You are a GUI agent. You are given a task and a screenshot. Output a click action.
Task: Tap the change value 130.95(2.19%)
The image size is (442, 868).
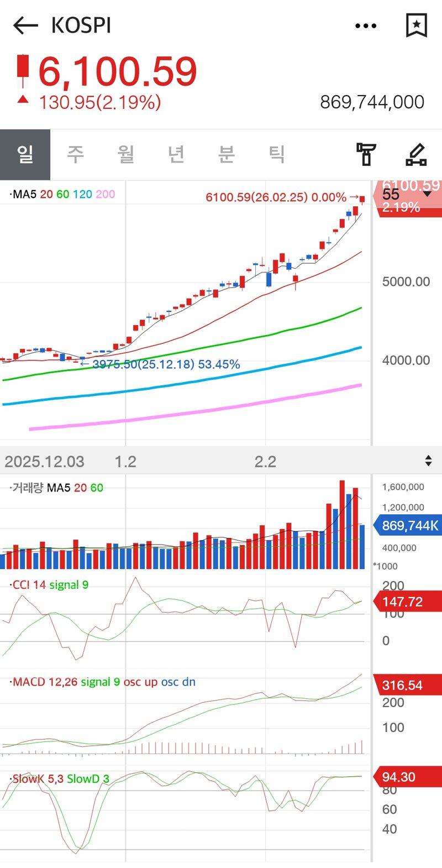click(x=100, y=102)
